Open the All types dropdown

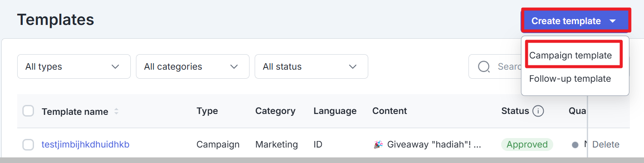(74, 67)
